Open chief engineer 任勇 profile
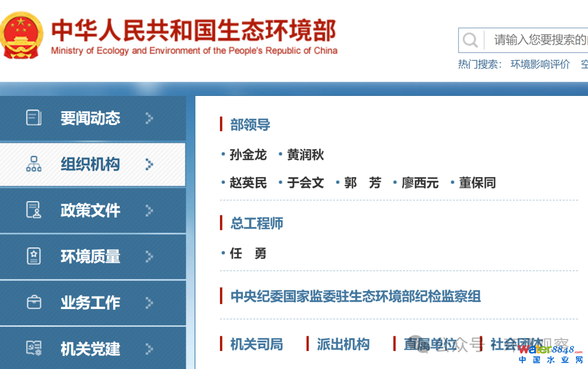Image resolution: width=588 pixels, height=369 pixels. click(248, 253)
